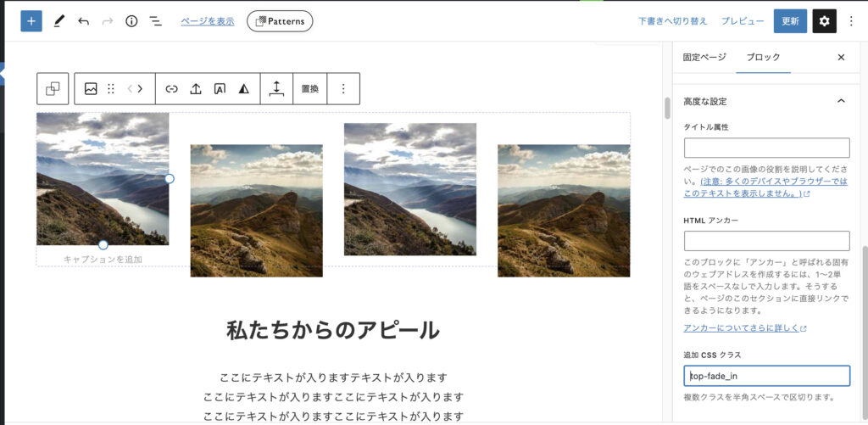
Task: Open the block toolbar options menu
Action: pyautogui.click(x=343, y=89)
